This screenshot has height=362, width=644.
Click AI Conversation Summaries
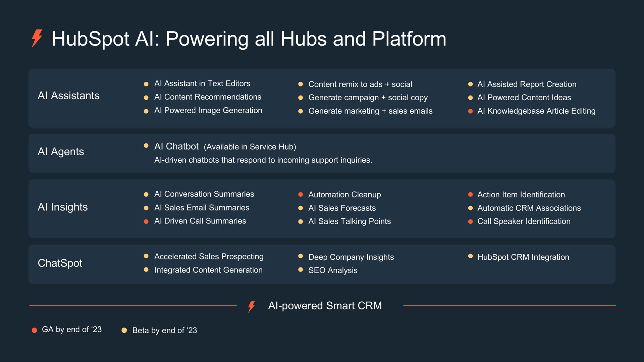[x=204, y=194]
